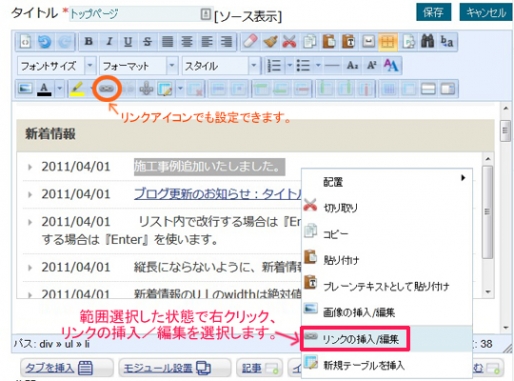Click the insert table toolbar icon
Image resolution: width=514 pixels, height=381 pixels.
pos(165,89)
